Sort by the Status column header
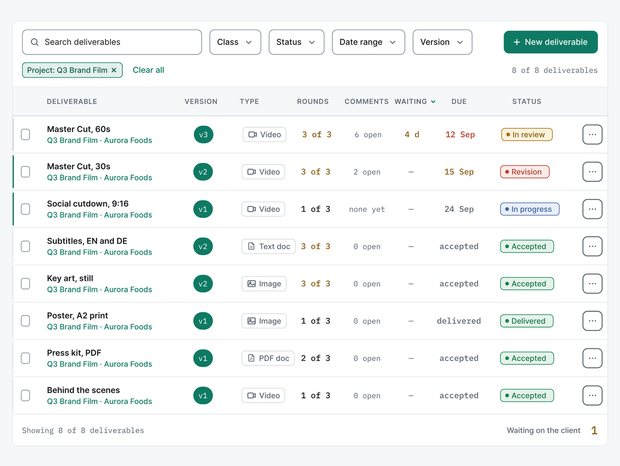The image size is (620, 466). (527, 102)
